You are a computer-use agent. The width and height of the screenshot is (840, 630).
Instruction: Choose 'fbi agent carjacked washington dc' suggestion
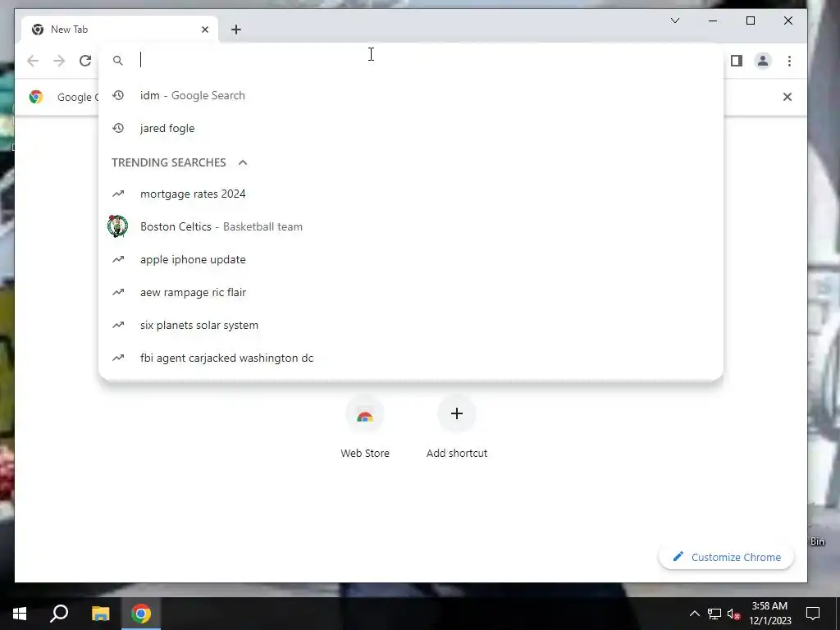pyautogui.click(x=411, y=358)
